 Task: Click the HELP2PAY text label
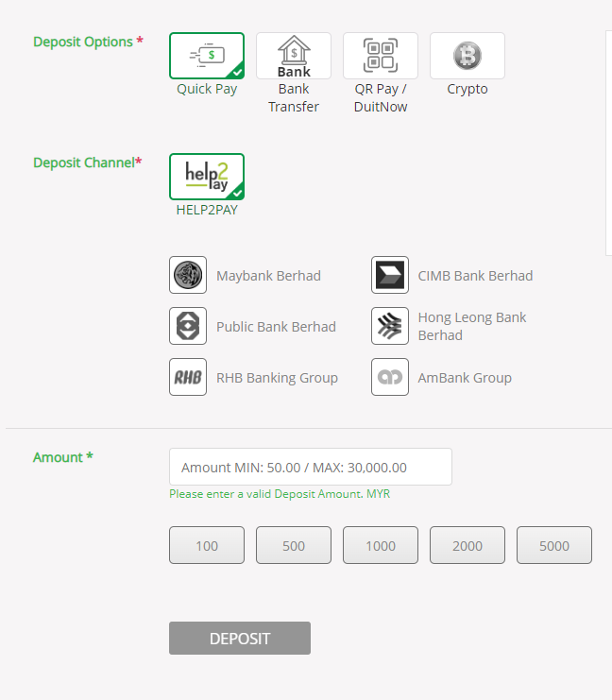click(x=207, y=210)
